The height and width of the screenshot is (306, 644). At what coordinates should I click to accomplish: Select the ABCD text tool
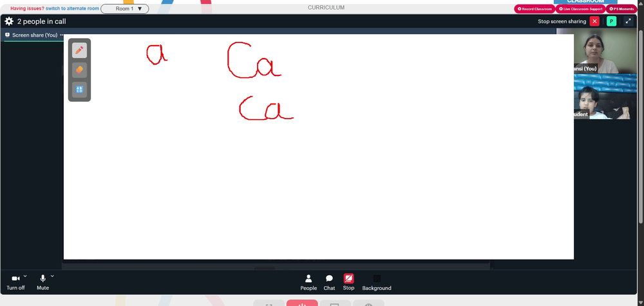click(79, 90)
